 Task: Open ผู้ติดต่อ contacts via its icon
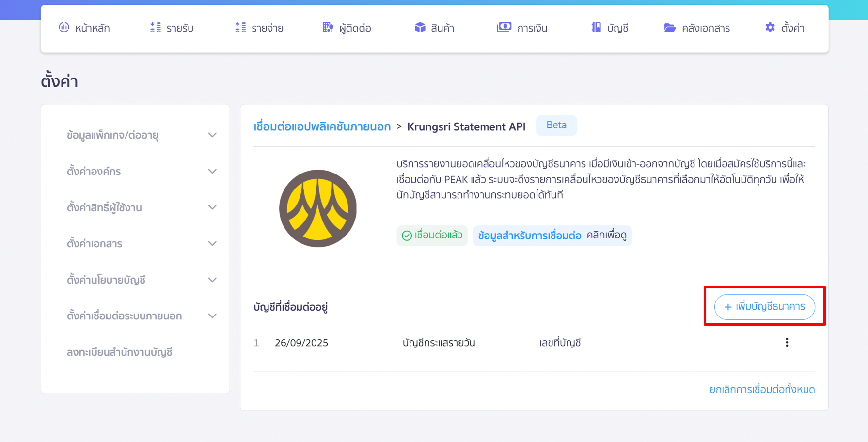(x=327, y=28)
